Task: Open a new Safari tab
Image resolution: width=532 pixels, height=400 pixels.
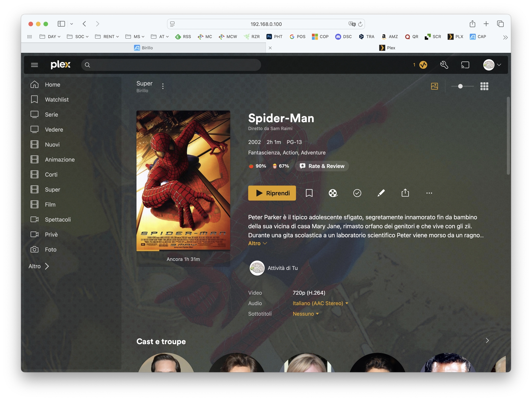Action: coord(486,24)
